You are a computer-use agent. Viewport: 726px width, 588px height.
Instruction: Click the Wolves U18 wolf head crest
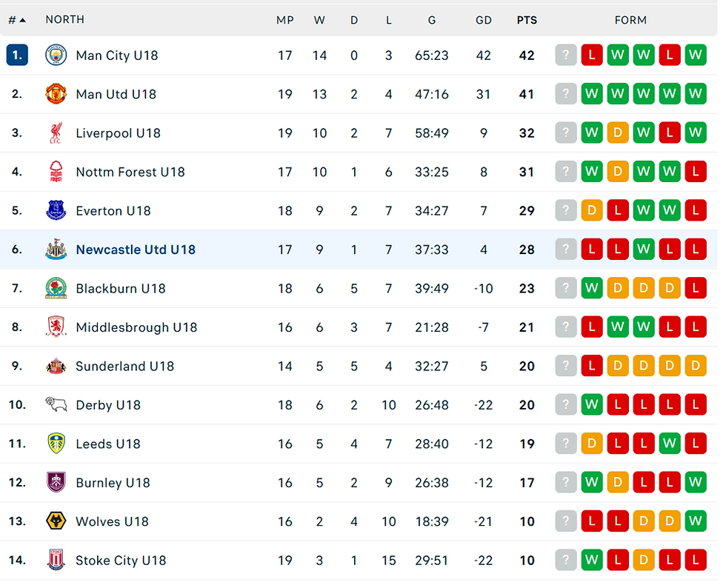(x=57, y=521)
